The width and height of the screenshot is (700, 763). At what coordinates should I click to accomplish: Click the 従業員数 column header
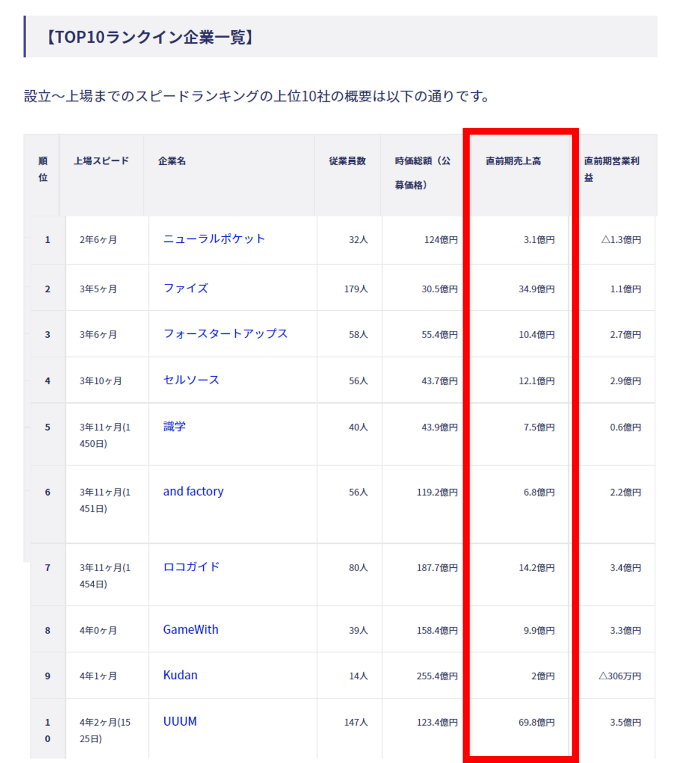pos(347,161)
